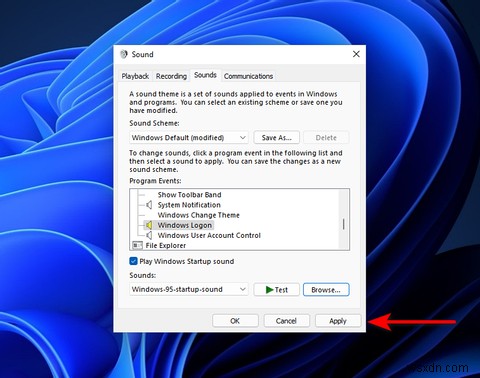Viewport: 480px width, 378px height.
Task: Switch to the Recording tab
Action: [171, 76]
